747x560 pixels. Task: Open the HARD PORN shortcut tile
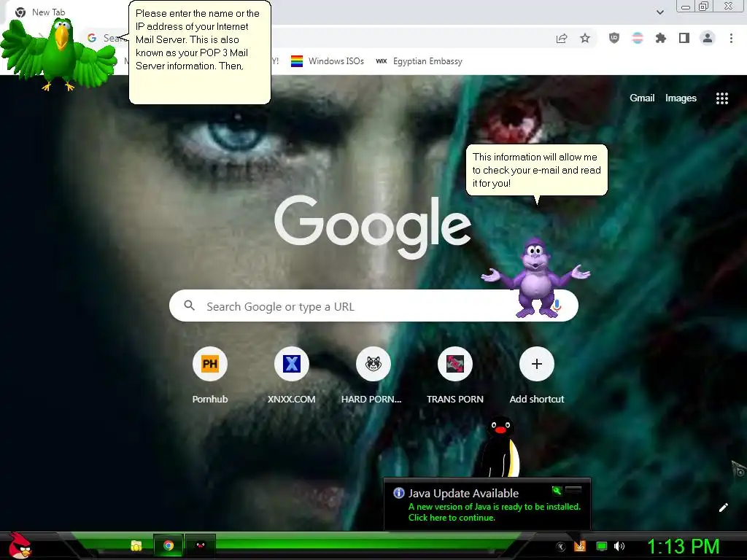click(x=373, y=376)
